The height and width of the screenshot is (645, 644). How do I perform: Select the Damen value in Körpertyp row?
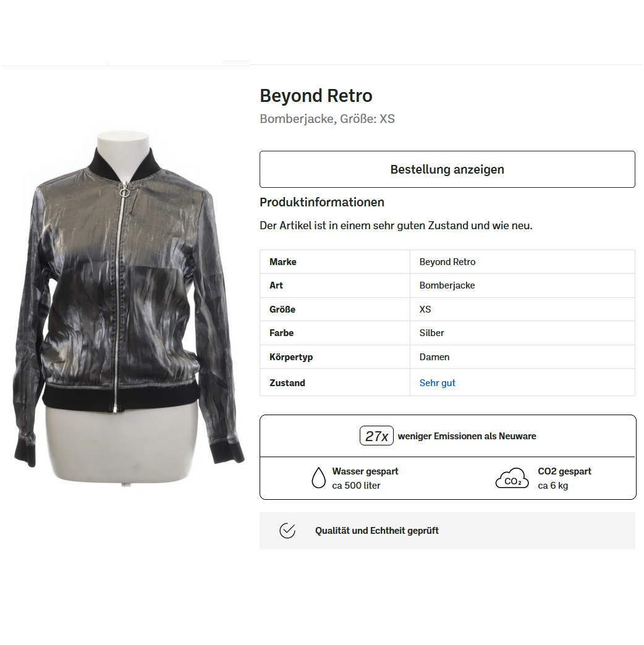(434, 357)
